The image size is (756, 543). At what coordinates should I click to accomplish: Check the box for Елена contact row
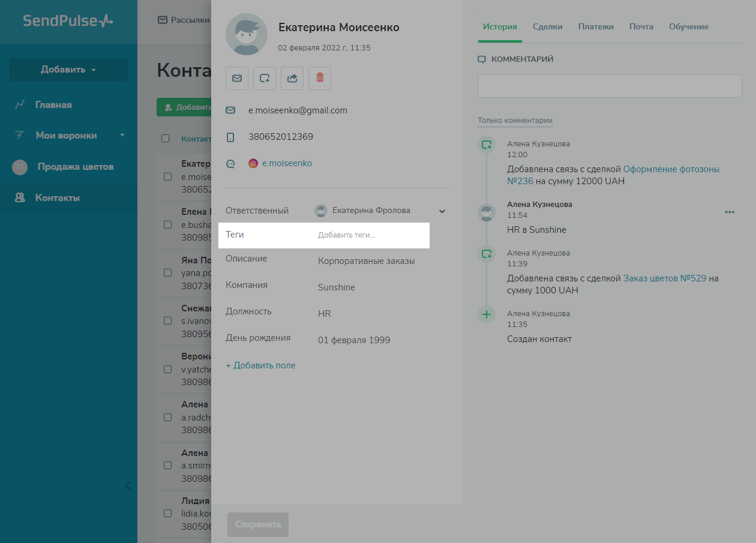coord(168,224)
